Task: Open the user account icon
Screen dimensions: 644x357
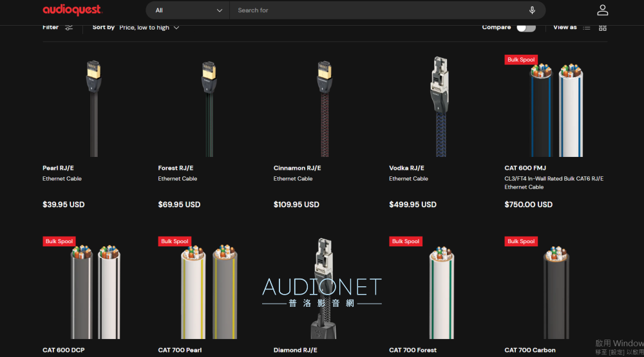Action: pyautogui.click(x=603, y=10)
